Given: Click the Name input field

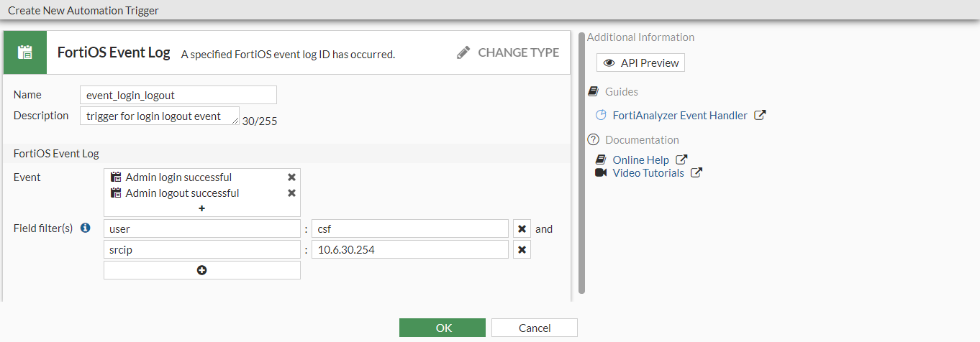Looking at the screenshot, I should 178,95.
